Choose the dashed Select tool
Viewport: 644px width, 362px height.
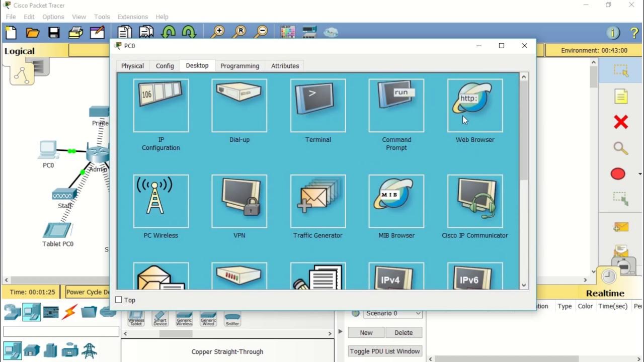(x=621, y=70)
